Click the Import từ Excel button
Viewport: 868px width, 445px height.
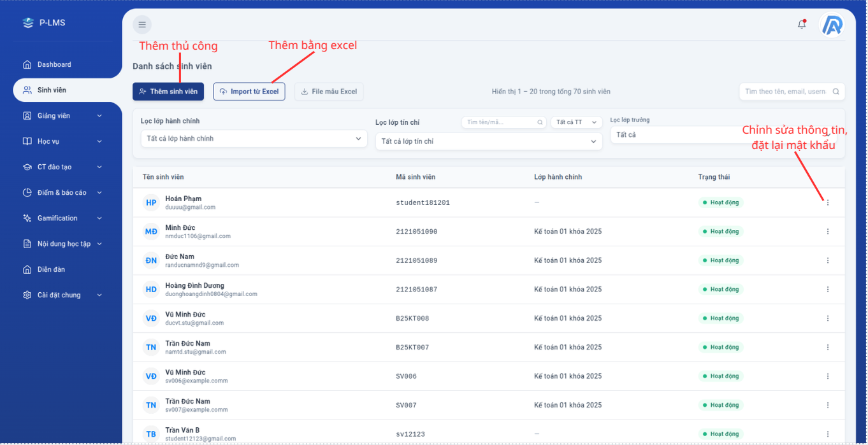[249, 92]
